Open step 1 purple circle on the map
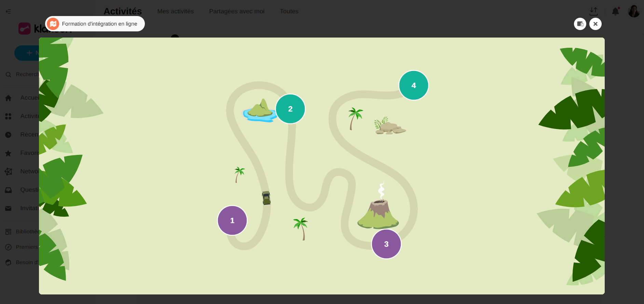Viewport: 644px width, 304px height. 232,220
